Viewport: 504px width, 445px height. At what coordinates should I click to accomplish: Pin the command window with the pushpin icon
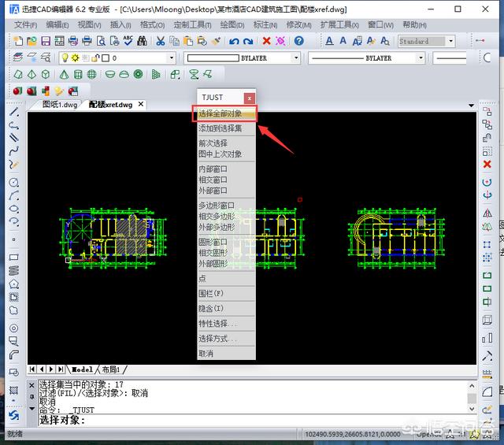(31, 397)
